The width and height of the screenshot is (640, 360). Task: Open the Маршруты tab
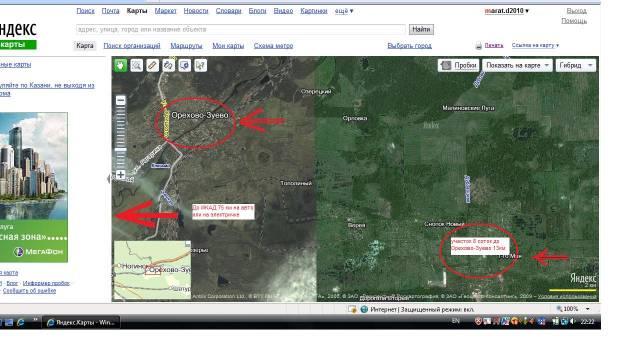[x=186, y=46]
